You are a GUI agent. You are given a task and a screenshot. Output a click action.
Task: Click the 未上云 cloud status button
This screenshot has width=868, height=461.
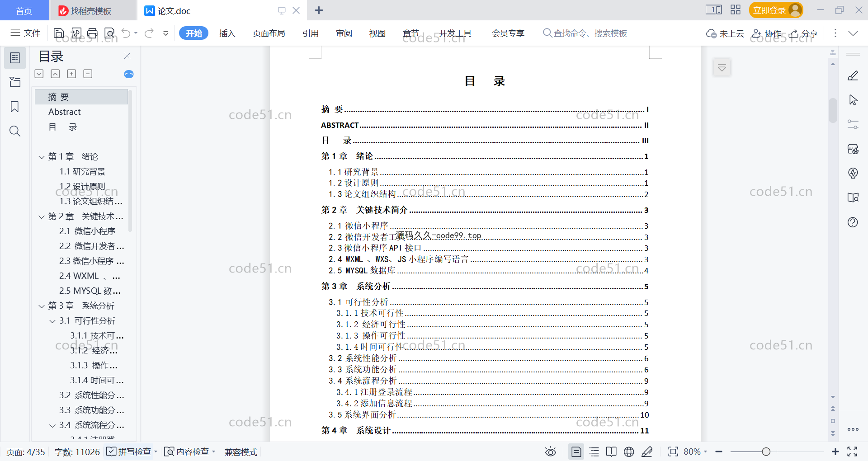pyautogui.click(x=725, y=33)
